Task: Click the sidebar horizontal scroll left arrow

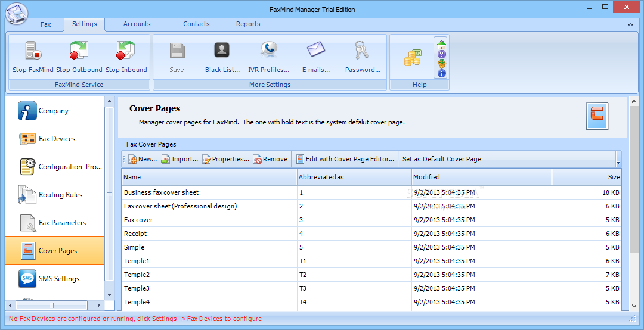Action: [10, 306]
